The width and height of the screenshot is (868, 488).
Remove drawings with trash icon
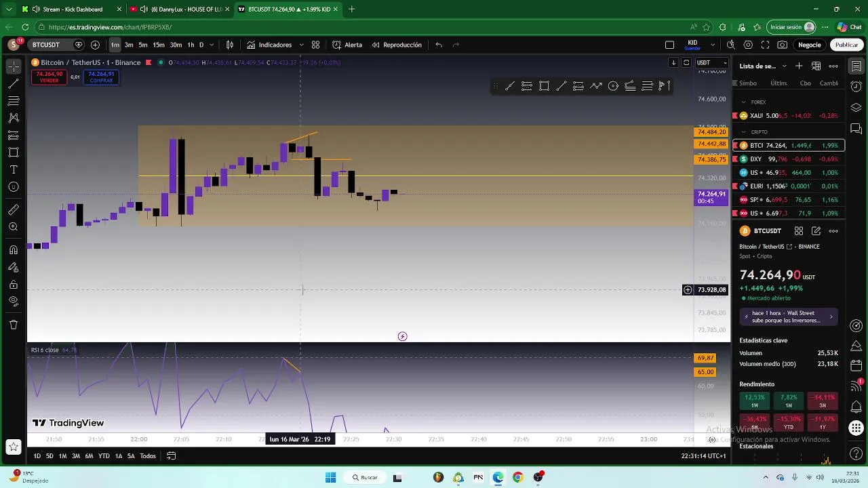[14, 325]
